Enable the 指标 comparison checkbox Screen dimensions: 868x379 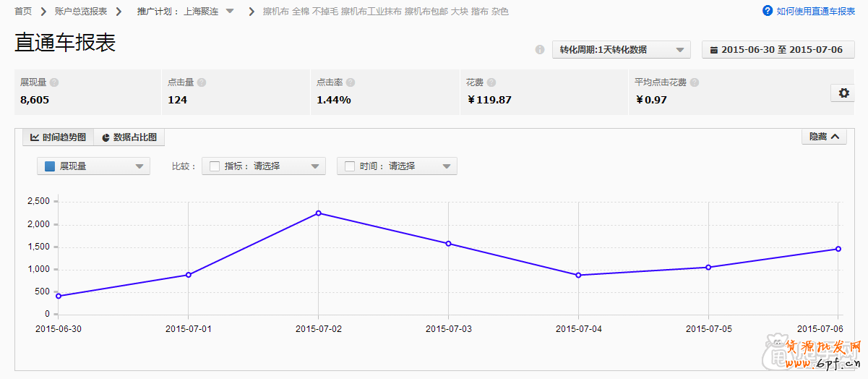click(x=215, y=166)
